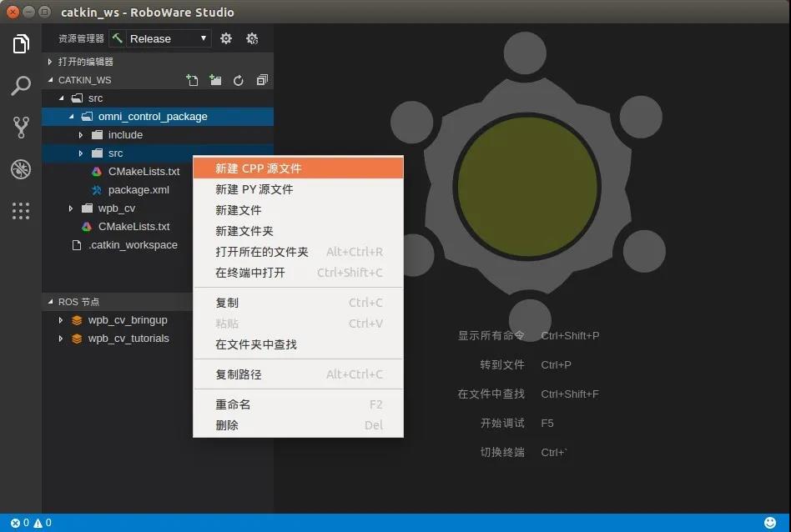
Task: Expand the wpb_cv_bringup node arrow
Action: pyautogui.click(x=61, y=320)
